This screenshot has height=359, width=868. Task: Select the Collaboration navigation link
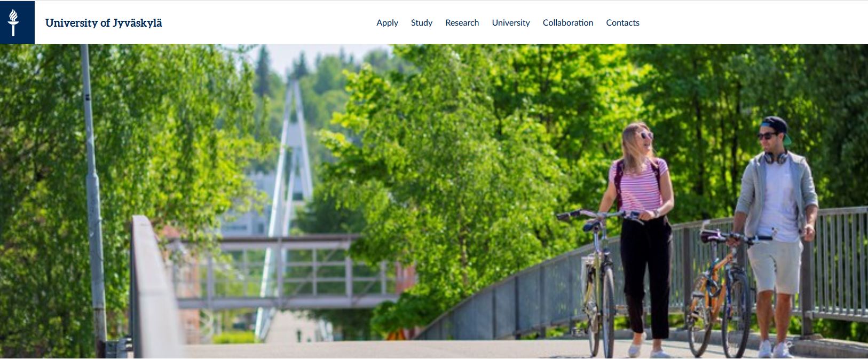tap(567, 22)
